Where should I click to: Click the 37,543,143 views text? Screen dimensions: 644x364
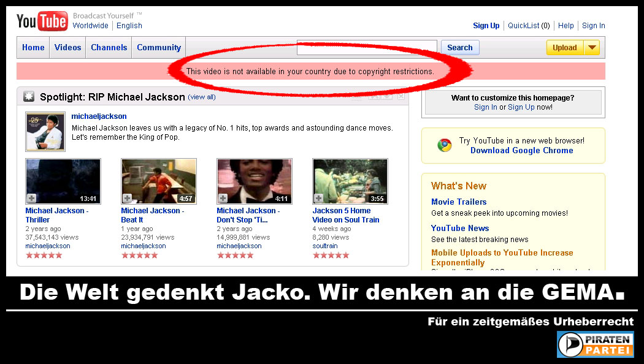tap(52, 237)
